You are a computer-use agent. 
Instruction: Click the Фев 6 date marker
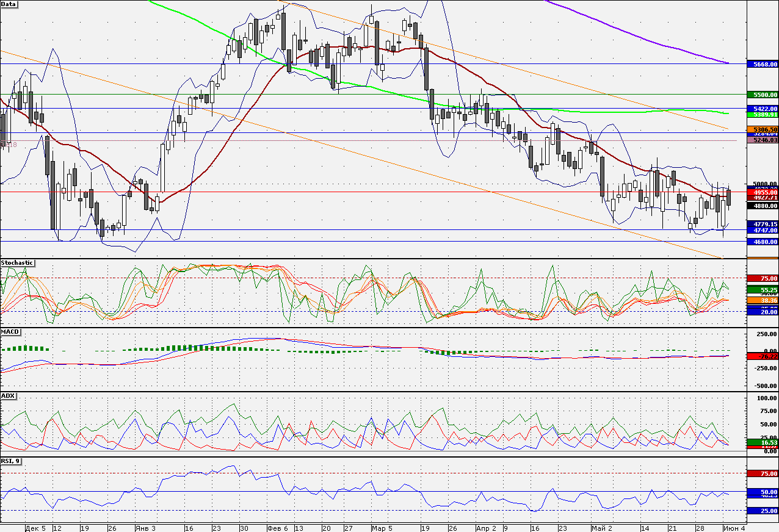[278, 527]
